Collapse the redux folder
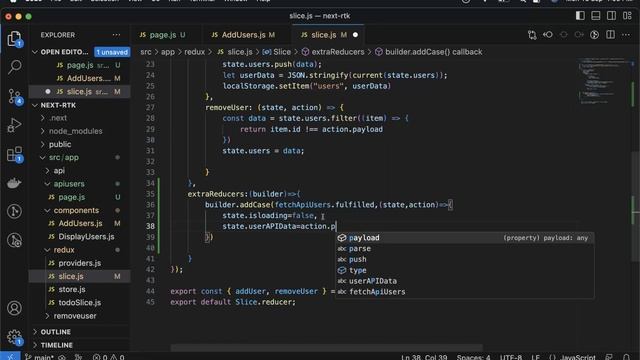Viewport: 640px width, 360px height. pos(64,250)
